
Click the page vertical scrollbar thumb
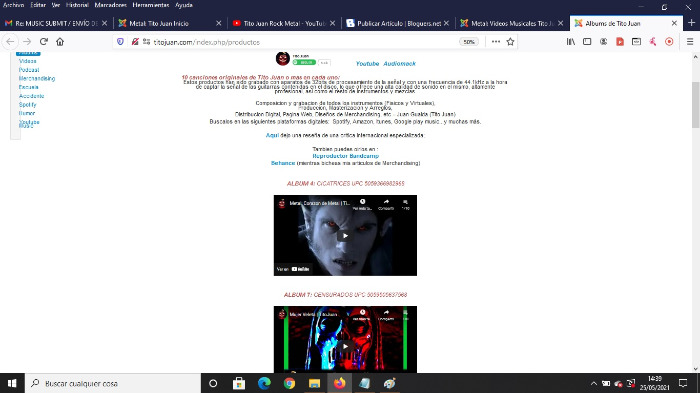point(696,105)
